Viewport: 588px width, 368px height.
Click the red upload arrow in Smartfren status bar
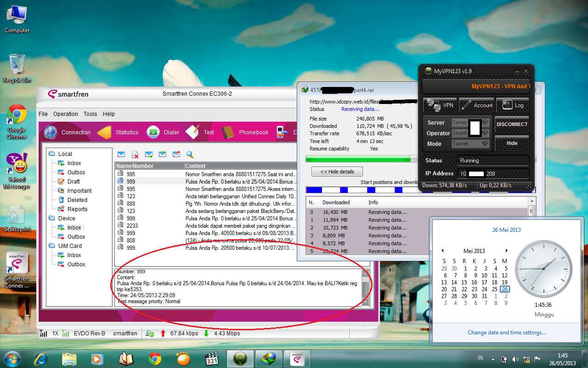click(x=163, y=333)
